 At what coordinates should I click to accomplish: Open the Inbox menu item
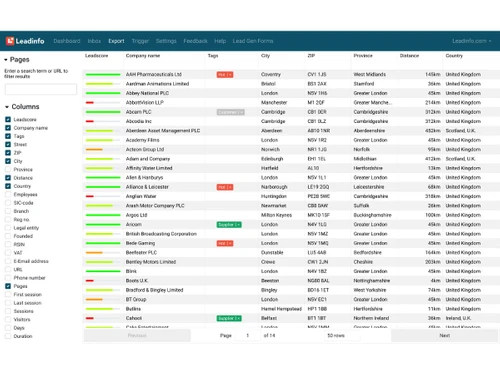tap(94, 41)
